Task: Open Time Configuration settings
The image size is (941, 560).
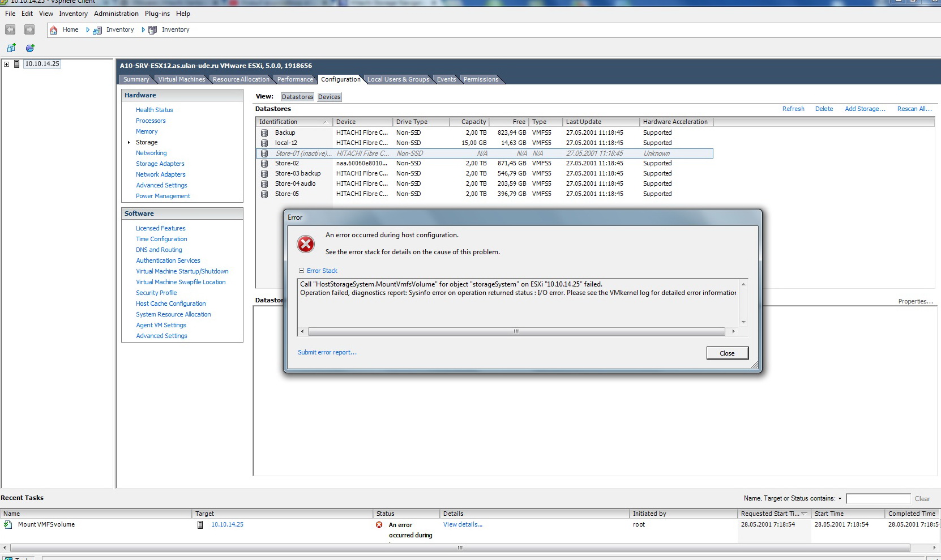Action: (x=161, y=239)
